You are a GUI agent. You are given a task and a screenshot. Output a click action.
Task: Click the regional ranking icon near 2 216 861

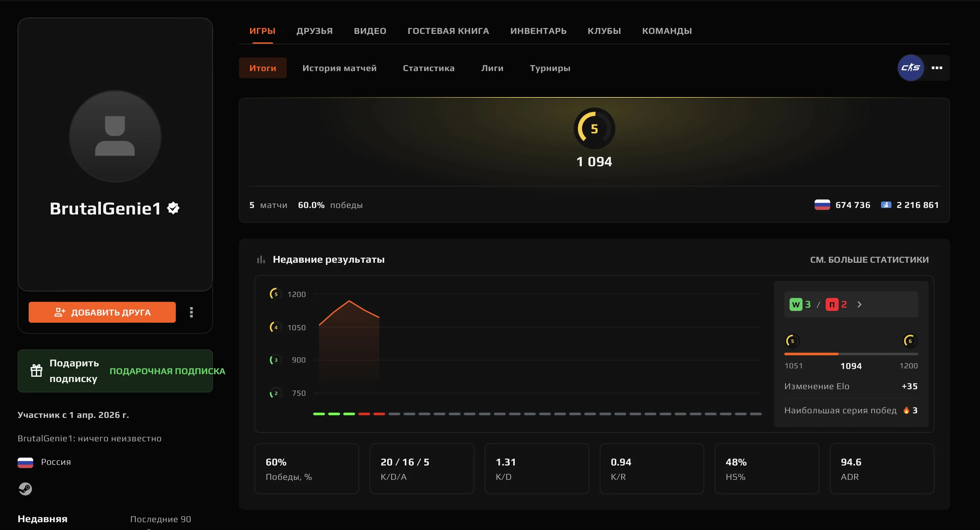tap(886, 205)
